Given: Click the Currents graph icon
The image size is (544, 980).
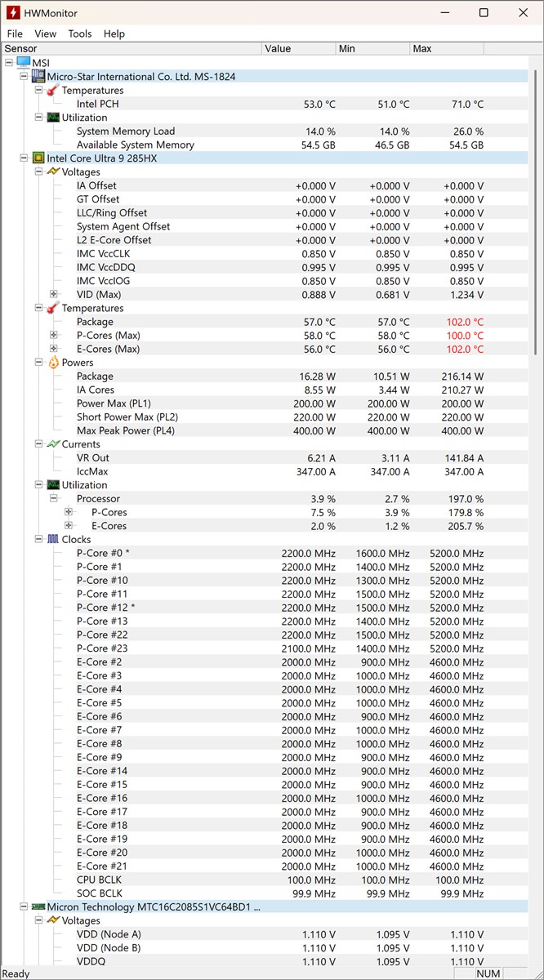Looking at the screenshot, I should point(53,444).
